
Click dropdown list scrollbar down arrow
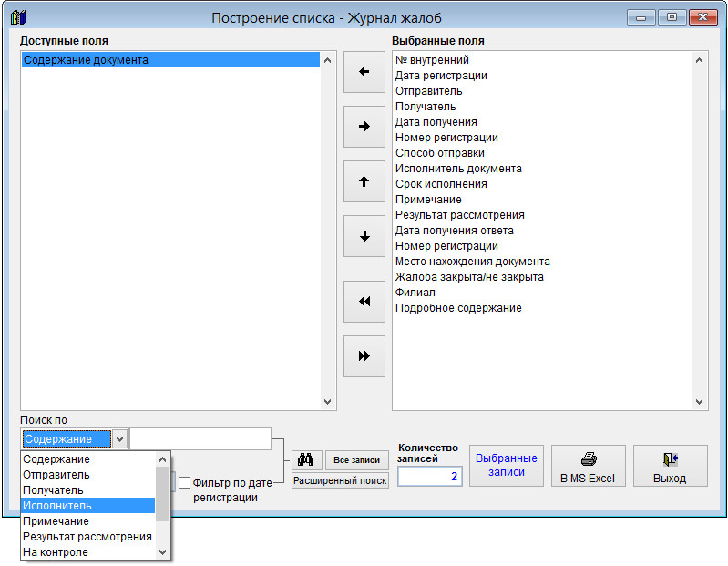point(162,552)
